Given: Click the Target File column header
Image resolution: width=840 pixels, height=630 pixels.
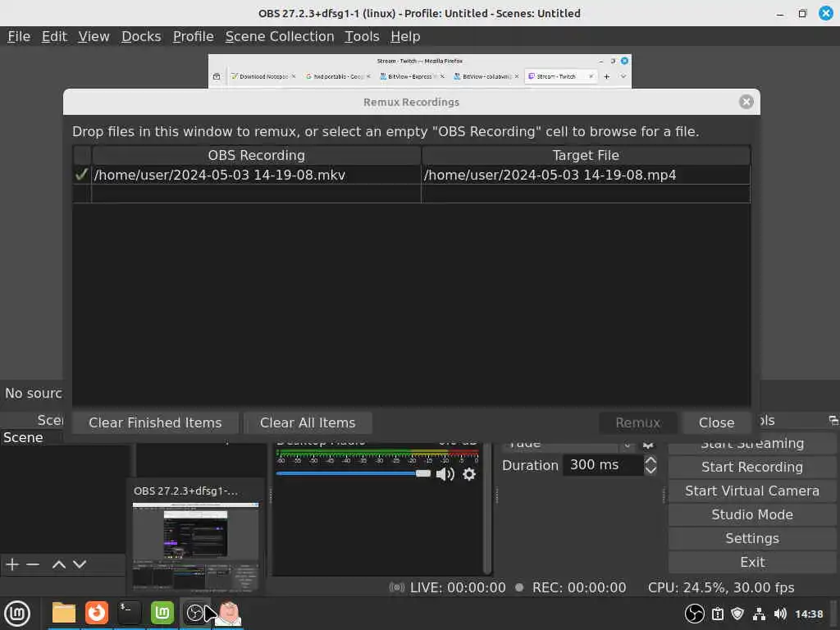Looking at the screenshot, I should coord(586,155).
